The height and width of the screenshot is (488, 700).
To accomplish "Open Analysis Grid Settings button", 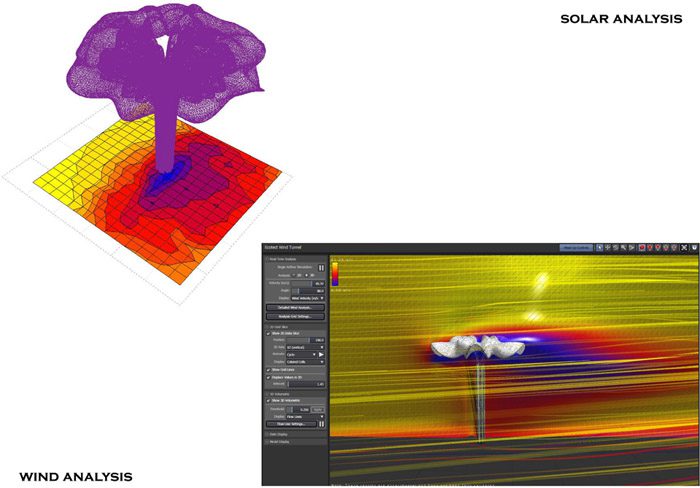I will coord(293,316).
